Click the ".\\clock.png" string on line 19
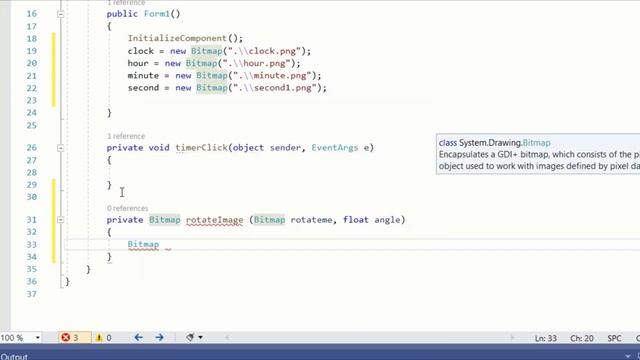This screenshot has width=640, height=360. [264, 51]
